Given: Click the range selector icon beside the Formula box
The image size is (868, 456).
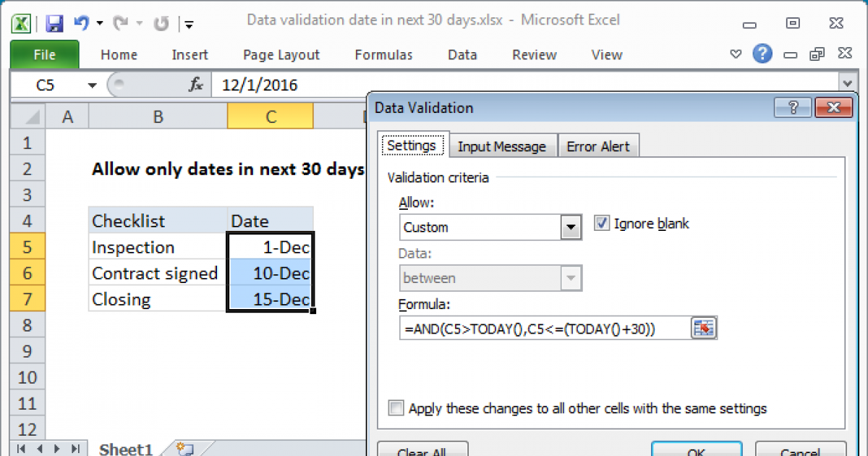Looking at the screenshot, I should click(705, 328).
